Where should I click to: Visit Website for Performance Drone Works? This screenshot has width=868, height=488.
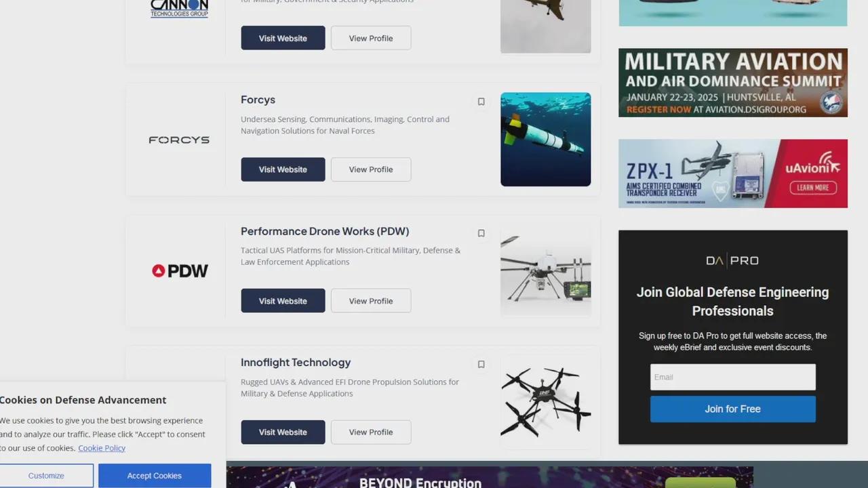point(283,301)
